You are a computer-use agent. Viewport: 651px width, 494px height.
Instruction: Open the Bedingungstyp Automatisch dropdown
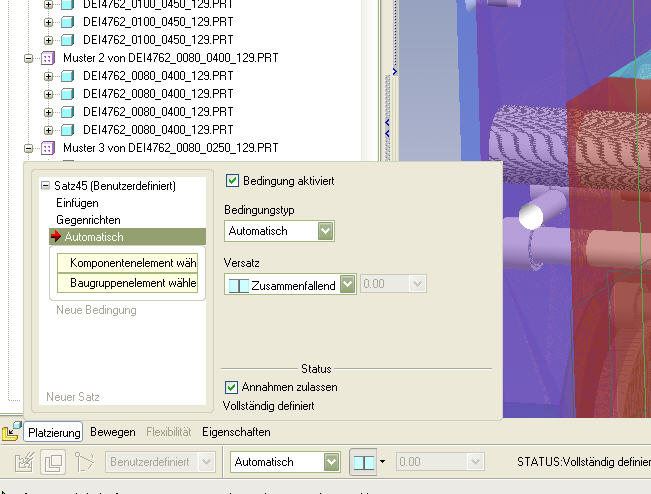[326, 231]
